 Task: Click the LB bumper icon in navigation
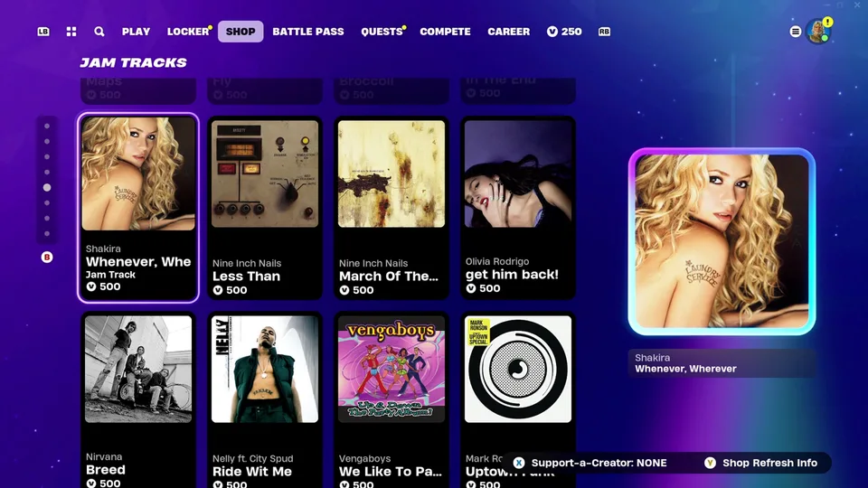43,32
